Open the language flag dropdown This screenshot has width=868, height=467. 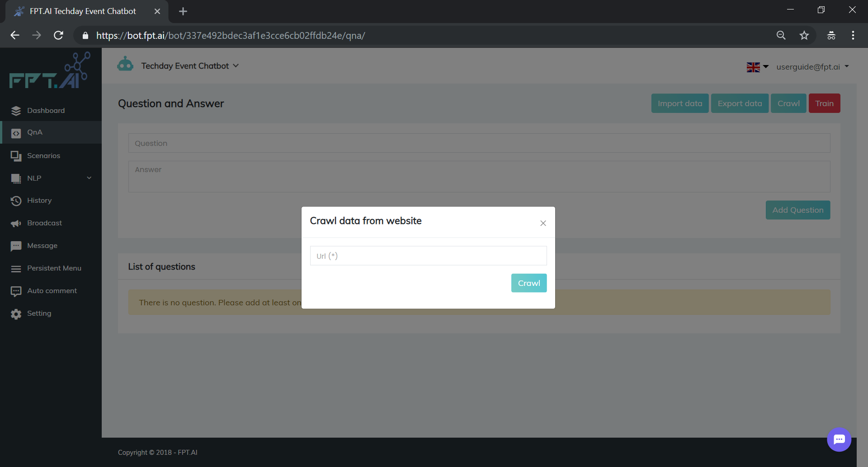(758, 67)
